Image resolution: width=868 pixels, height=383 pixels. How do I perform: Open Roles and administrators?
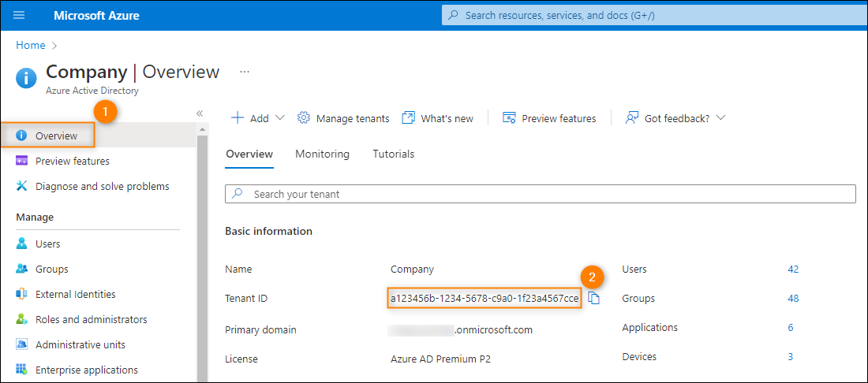pos(91,319)
